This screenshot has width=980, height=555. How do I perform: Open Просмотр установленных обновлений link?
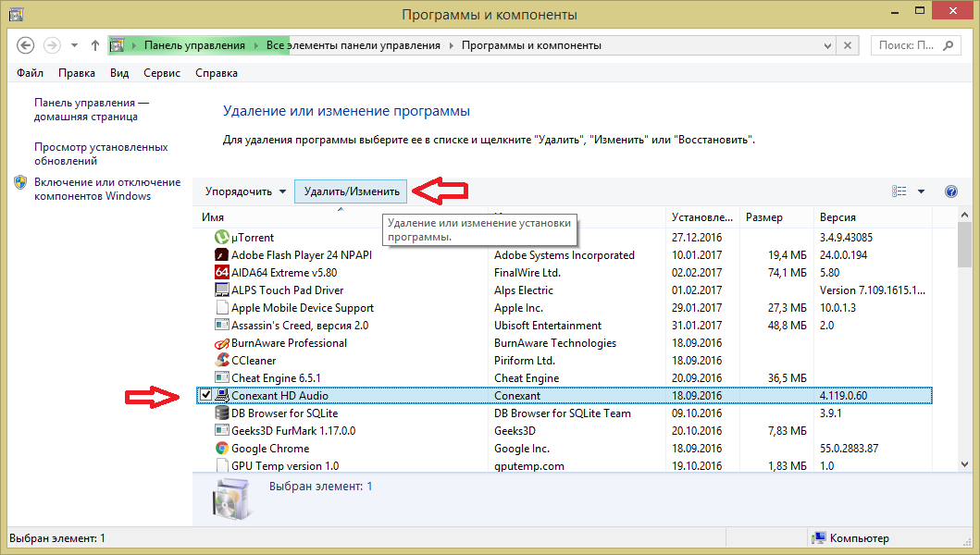click(101, 154)
